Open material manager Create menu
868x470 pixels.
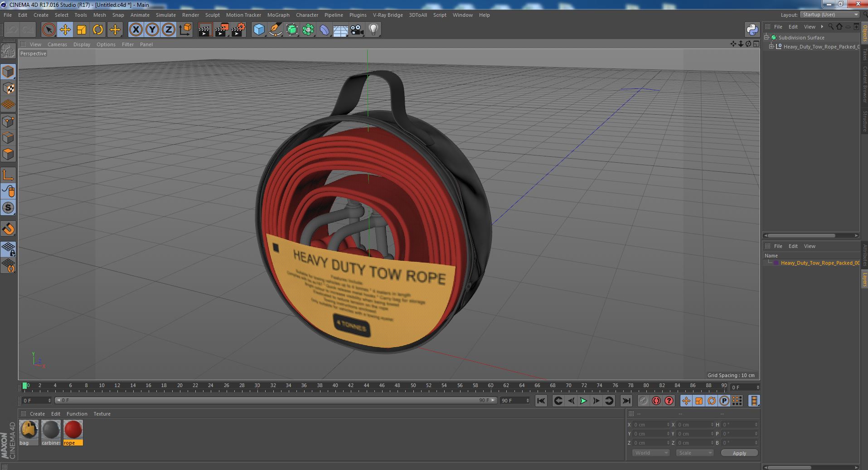click(x=37, y=414)
